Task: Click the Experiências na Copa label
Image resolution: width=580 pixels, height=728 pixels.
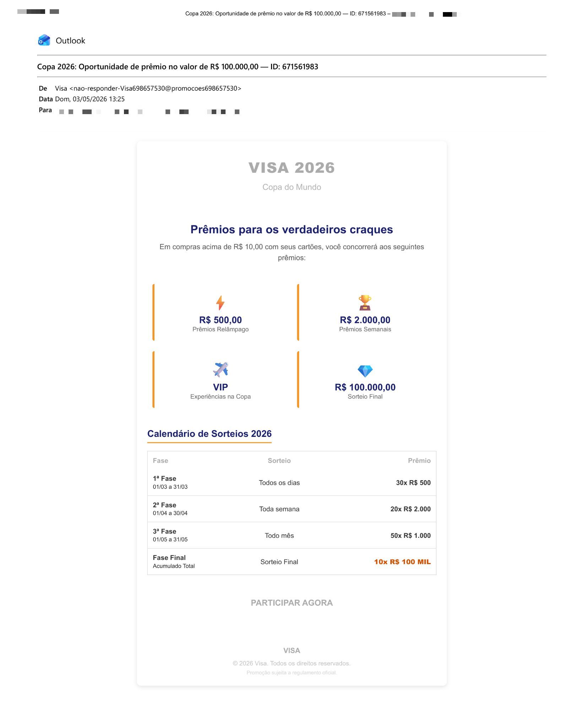Action: [220, 396]
